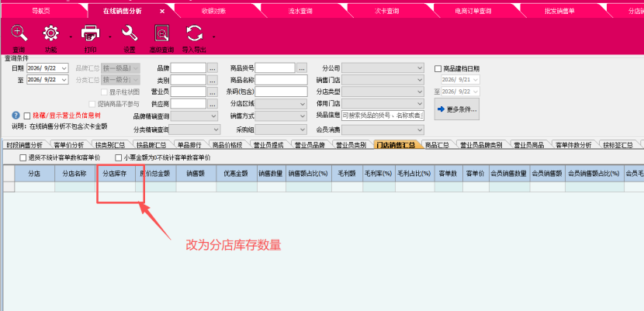This screenshot has width=644, height=311.
Task: Open the 品牌 browse ellipsis button
Action: tap(212, 68)
